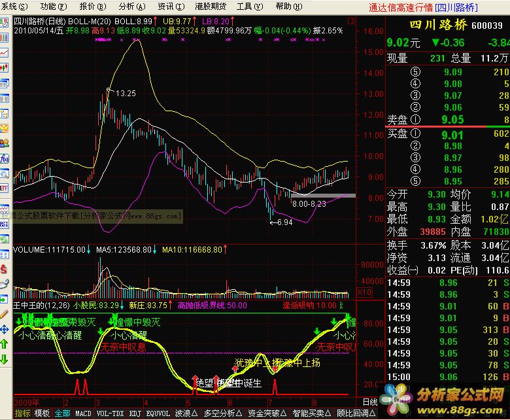
Task: Select the 模板 tab at bottom
Action: [42, 413]
